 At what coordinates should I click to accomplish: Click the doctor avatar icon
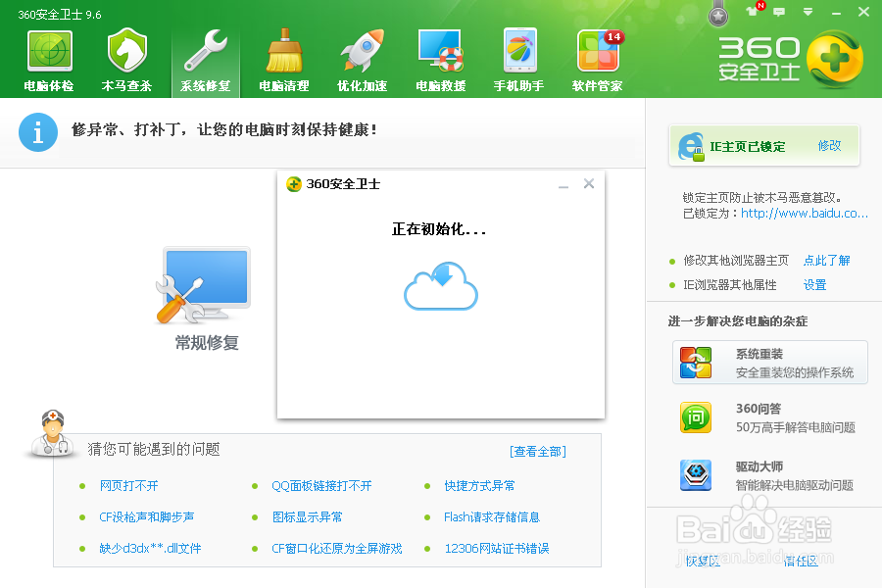[x=52, y=433]
